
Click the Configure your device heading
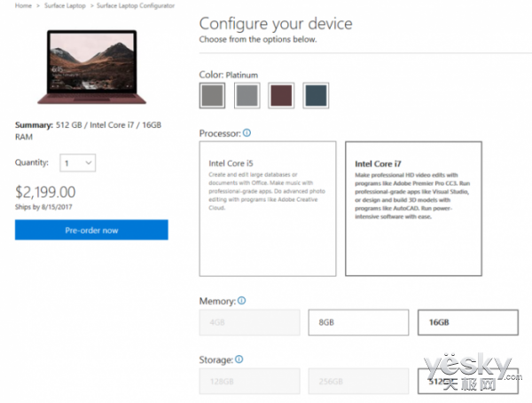(x=276, y=24)
